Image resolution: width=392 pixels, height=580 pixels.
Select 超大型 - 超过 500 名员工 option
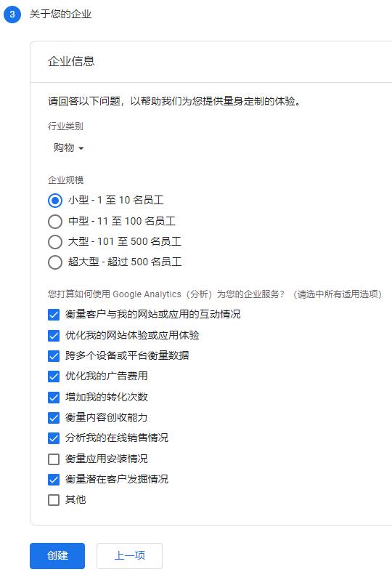pyautogui.click(x=55, y=262)
